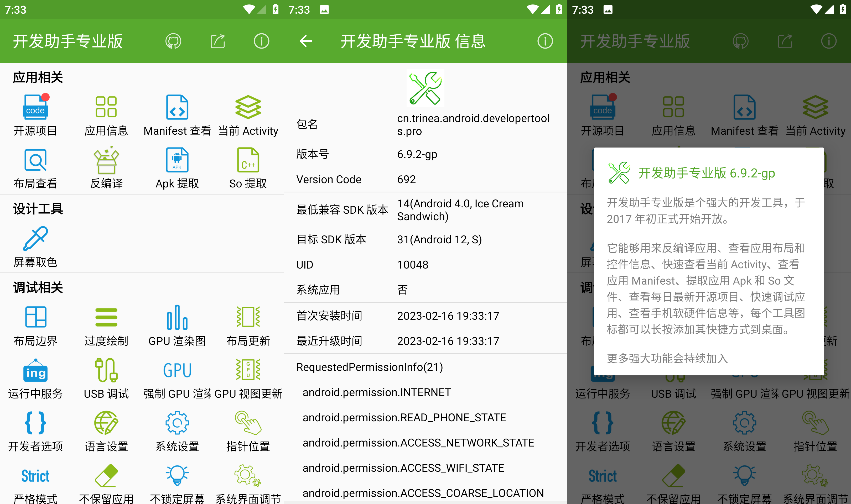Select Apk 提取 tool in left screen

tap(177, 169)
